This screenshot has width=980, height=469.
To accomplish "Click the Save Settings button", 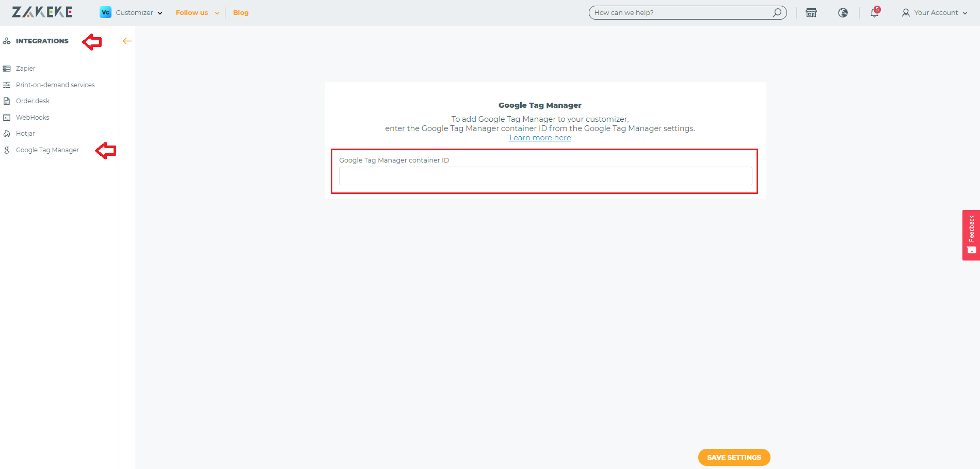I will [x=734, y=457].
